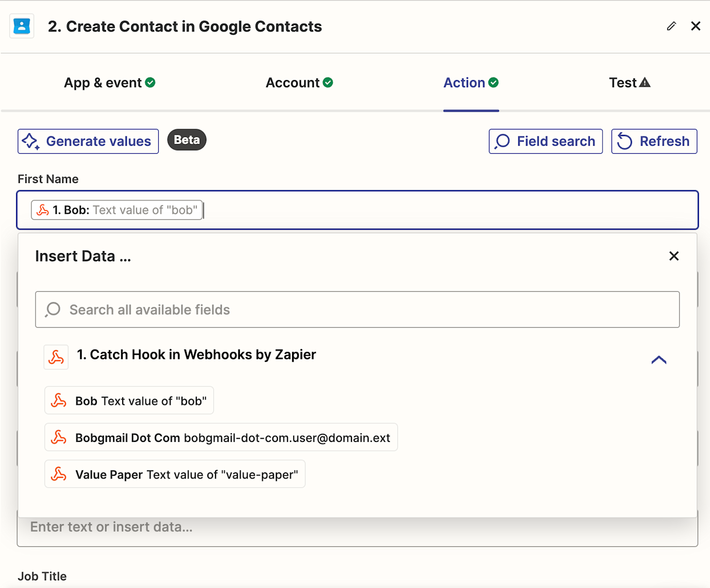Open the App & event tab
Image resolution: width=710 pixels, height=588 pixels.
click(109, 83)
